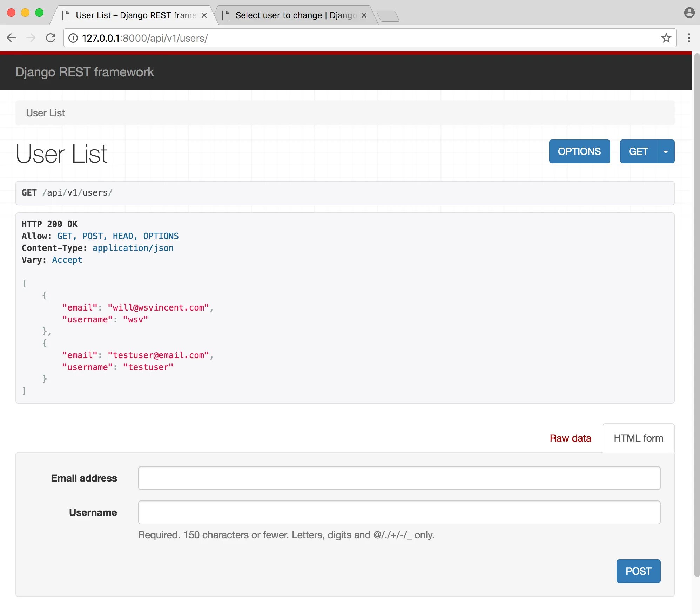Close the Select user to change tab
This screenshot has width=700, height=614.
(364, 15)
